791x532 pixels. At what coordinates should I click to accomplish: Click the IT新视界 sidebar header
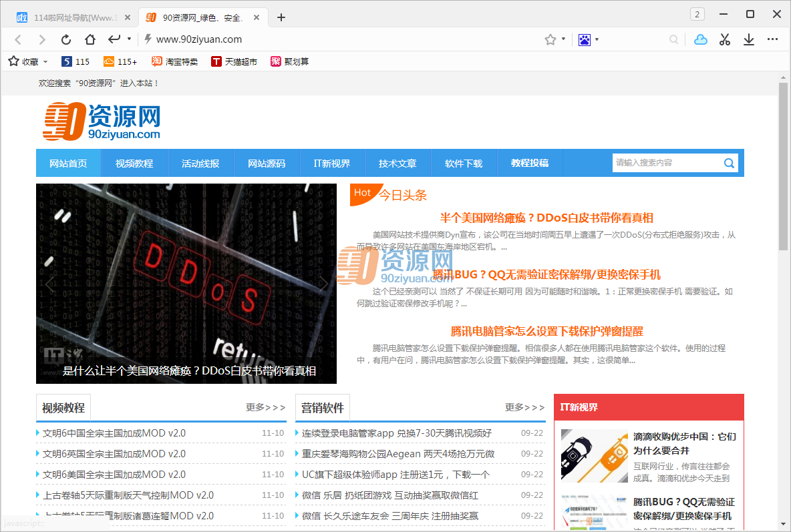(649, 407)
